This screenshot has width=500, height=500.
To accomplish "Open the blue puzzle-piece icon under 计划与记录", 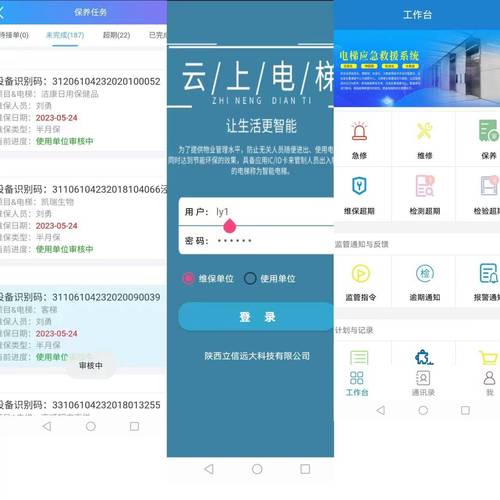I will pyautogui.click(x=424, y=357).
